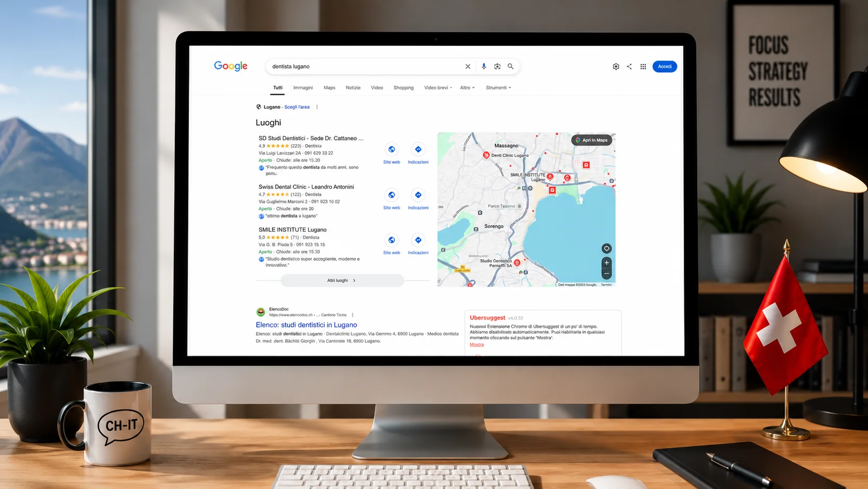
Task: Open Elenco: studi dentistici in Lugano result
Action: (x=306, y=325)
